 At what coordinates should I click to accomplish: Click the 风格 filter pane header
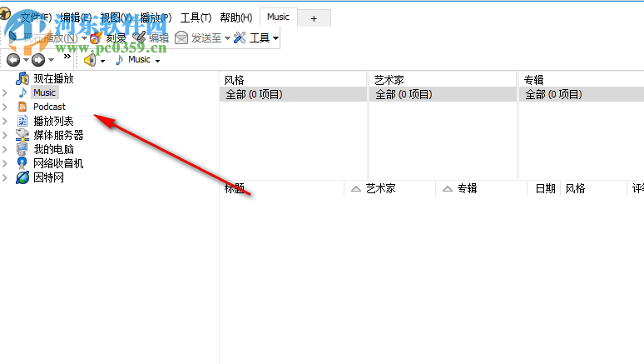pos(293,80)
